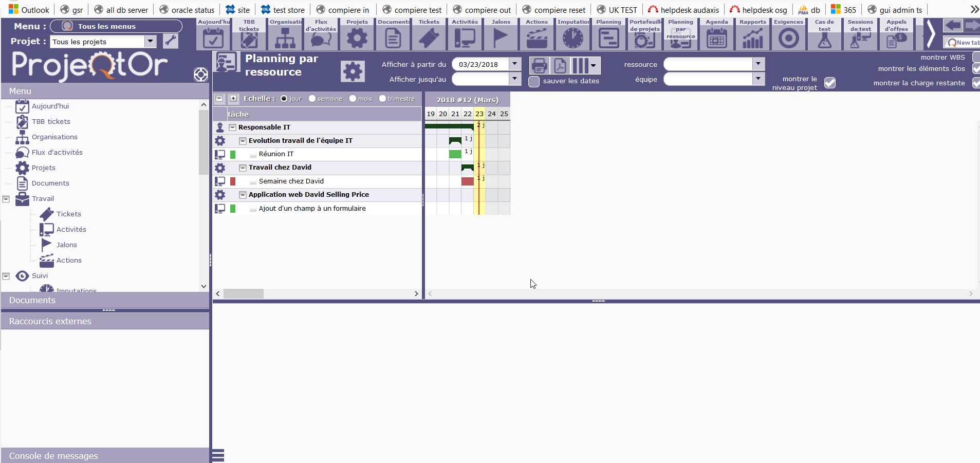Check the sauver les dates checkbox
The width and height of the screenshot is (980, 463).
point(534,81)
